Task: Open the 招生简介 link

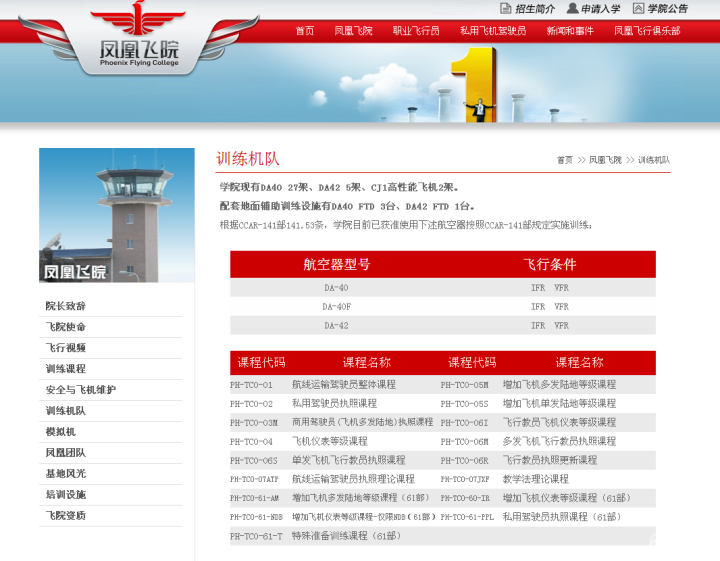Action: [x=535, y=9]
